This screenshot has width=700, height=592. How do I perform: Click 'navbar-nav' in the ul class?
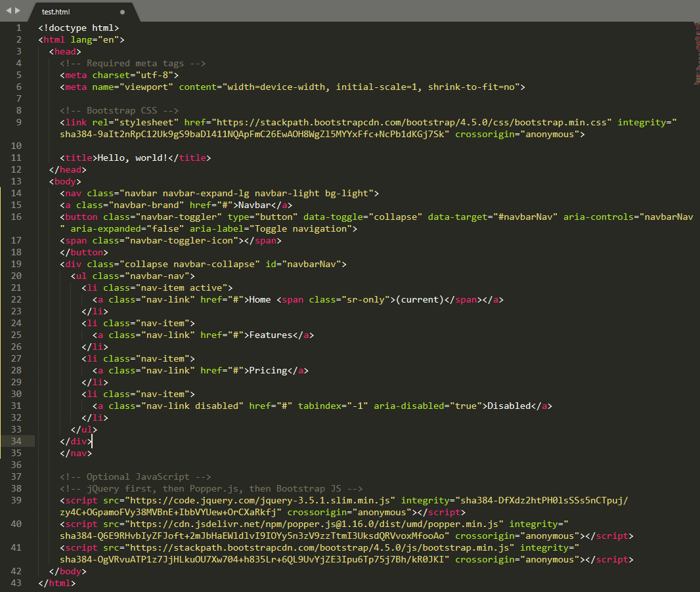coord(157,276)
